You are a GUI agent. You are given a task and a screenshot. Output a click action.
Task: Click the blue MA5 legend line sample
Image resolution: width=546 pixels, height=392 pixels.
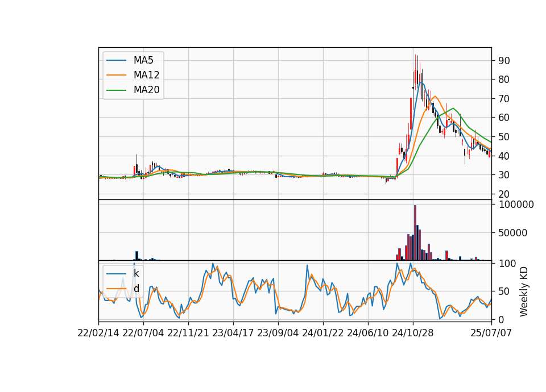click(x=116, y=60)
